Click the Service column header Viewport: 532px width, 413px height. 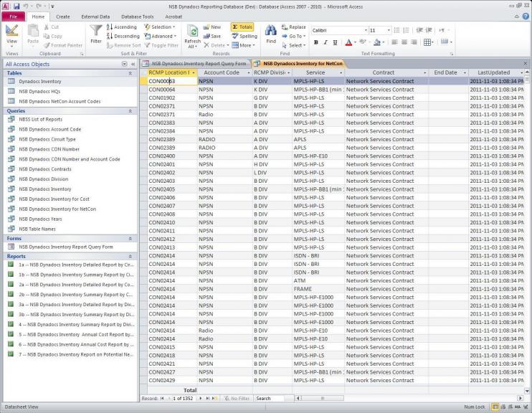click(x=318, y=72)
